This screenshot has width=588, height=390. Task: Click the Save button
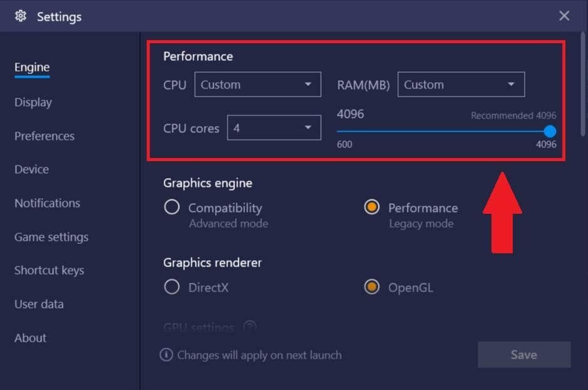coord(523,355)
